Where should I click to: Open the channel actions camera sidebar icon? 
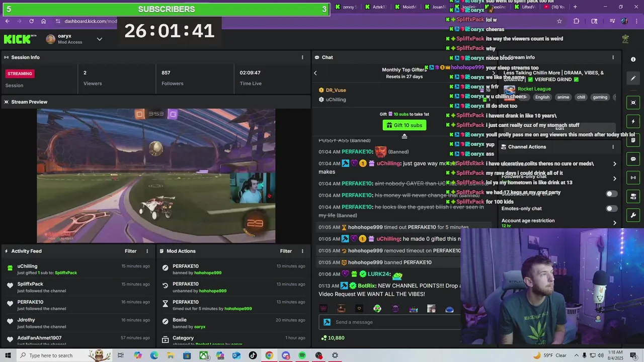(633, 196)
